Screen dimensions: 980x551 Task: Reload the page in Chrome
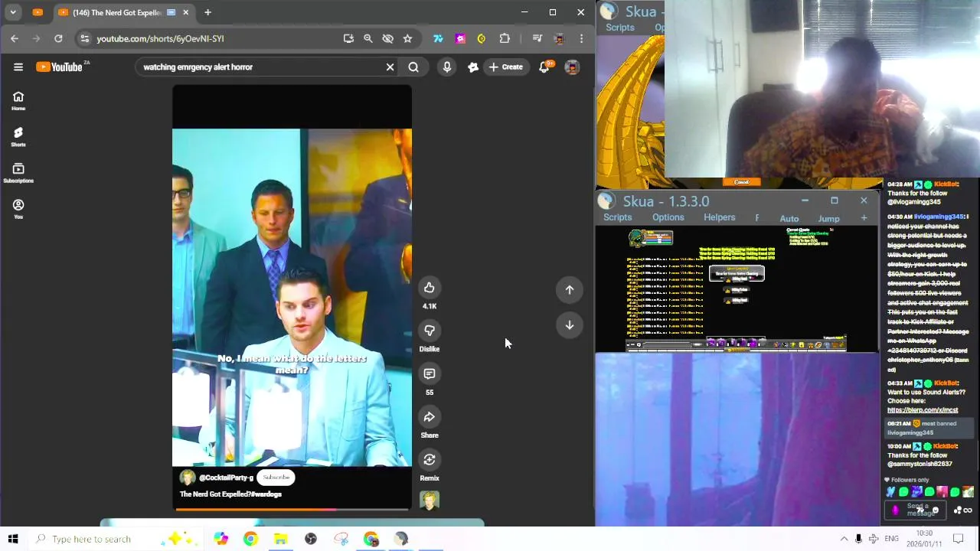click(58, 38)
